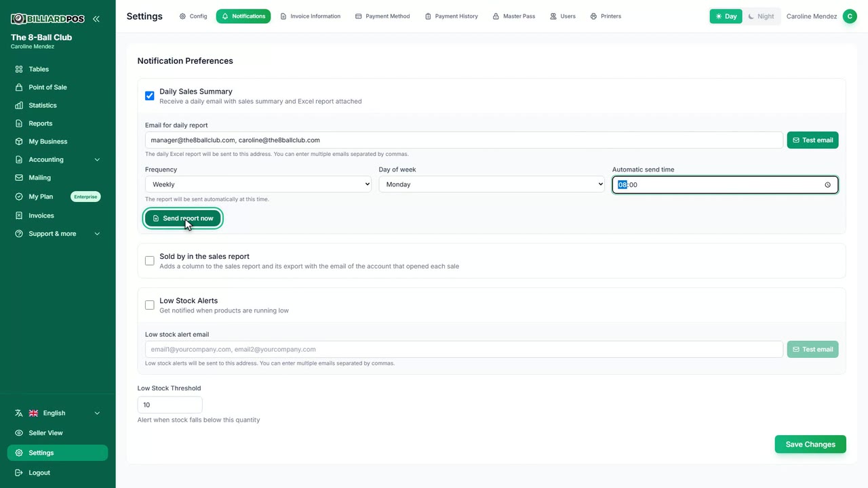Click the Save Changes button
Screen dimensions: 868x488
coord(810,445)
